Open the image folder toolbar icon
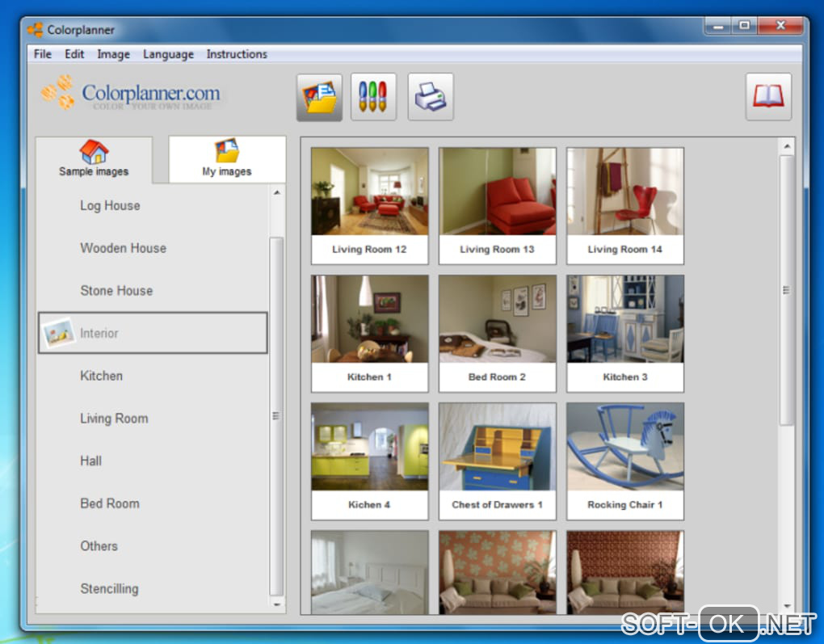This screenshot has width=824, height=644. click(x=320, y=97)
